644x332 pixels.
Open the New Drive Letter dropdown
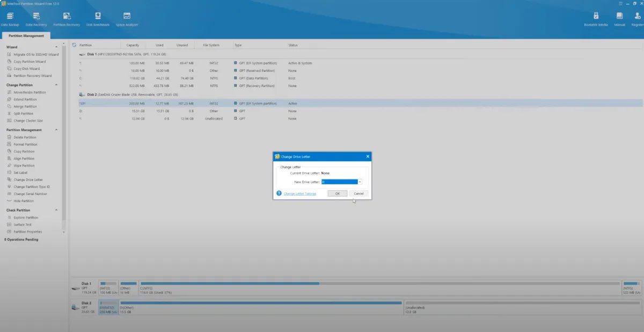coord(360,182)
